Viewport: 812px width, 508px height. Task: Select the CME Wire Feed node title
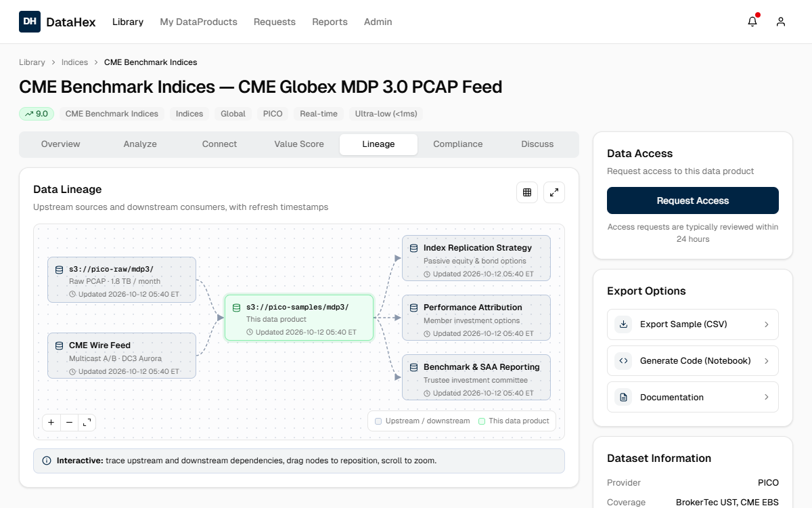(x=99, y=345)
